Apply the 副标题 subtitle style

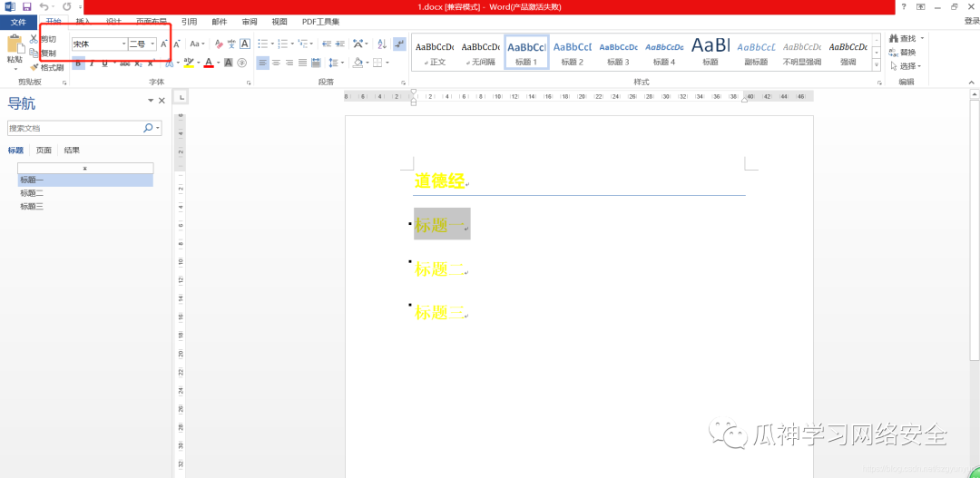756,53
